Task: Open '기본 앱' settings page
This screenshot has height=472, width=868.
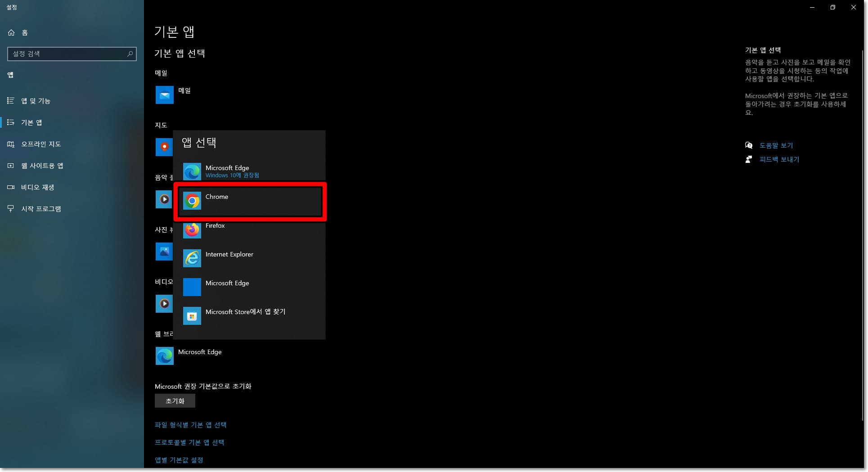Action: [72, 122]
